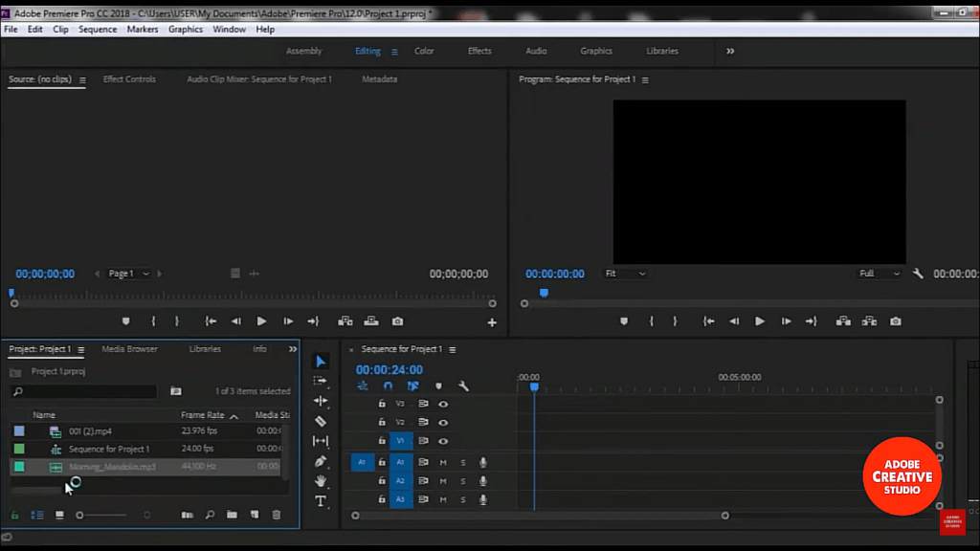This screenshot has width=980, height=551.
Task: Play the Program monitor sequence
Action: coord(759,321)
